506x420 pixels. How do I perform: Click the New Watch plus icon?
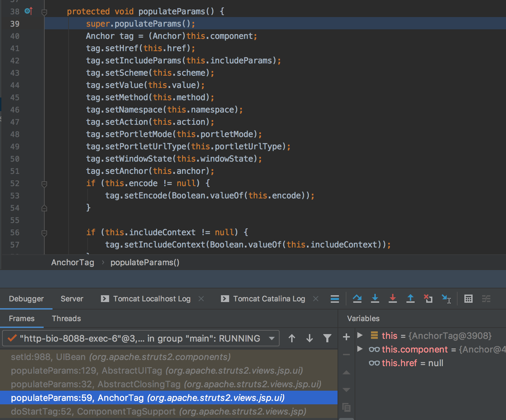tap(346, 337)
